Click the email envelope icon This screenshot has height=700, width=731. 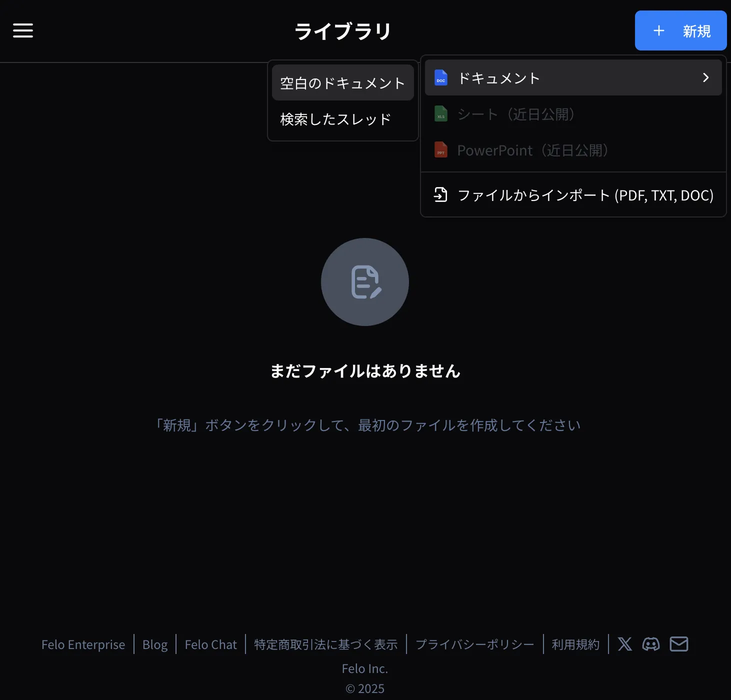coord(678,644)
